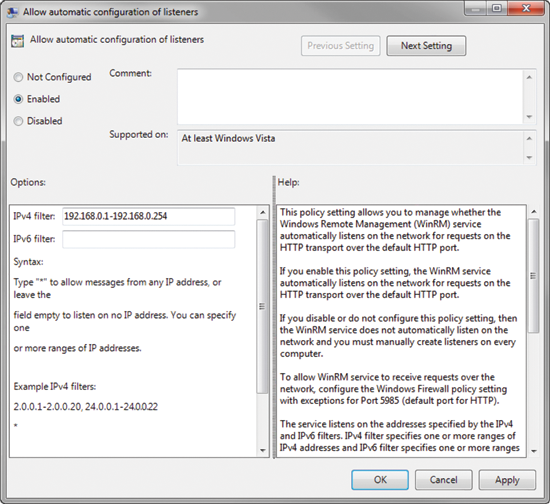
Task: Click the 'Syntax:' label in Options
Action: tap(28, 262)
